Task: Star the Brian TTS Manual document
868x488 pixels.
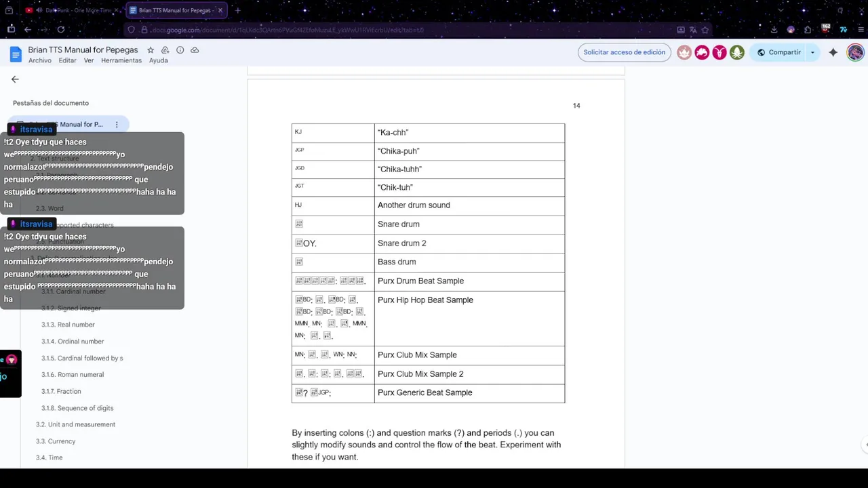Action: click(x=151, y=50)
